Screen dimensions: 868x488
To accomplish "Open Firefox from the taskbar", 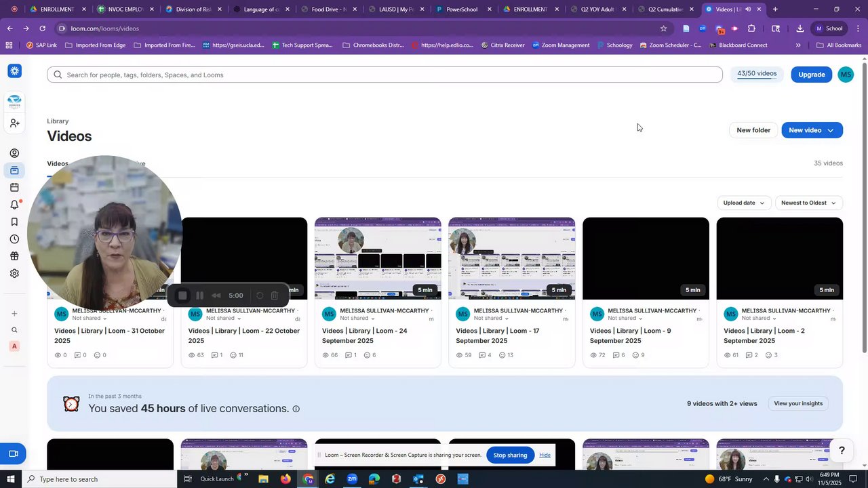I will coord(285,479).
